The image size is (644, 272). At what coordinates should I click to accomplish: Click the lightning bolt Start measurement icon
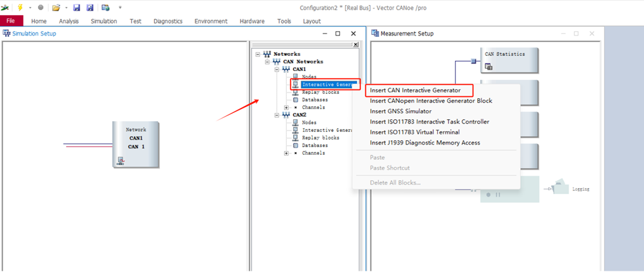tap(20, 8)
